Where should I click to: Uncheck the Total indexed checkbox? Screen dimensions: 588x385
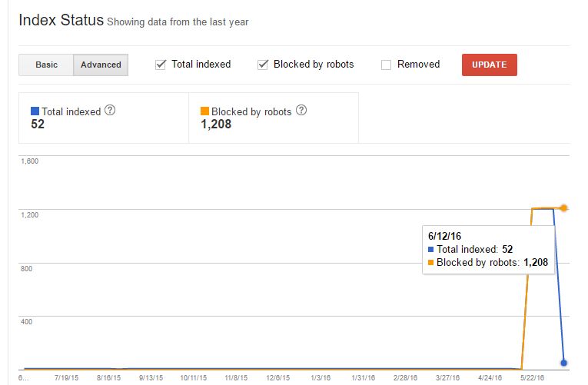click(161, 65)
